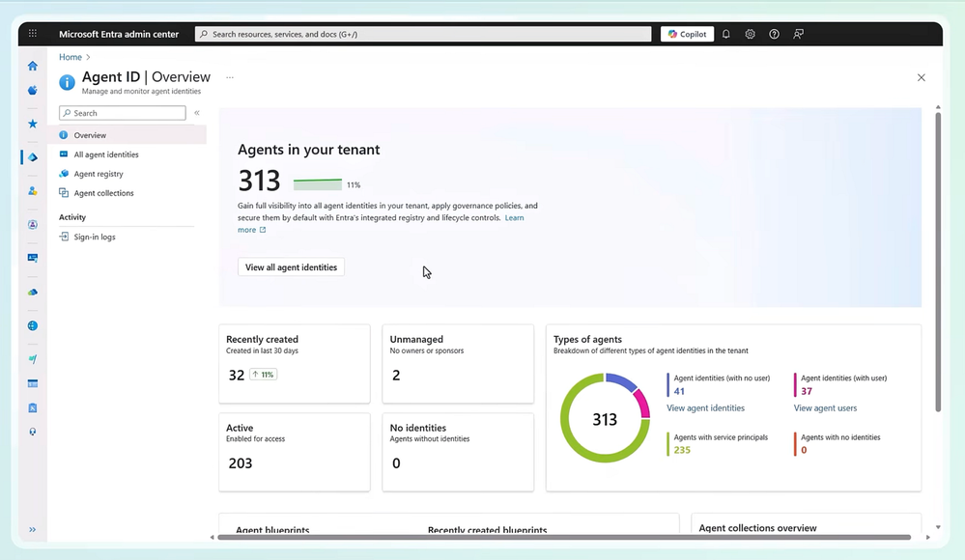This screenshot has height=560, width=965.
Task: Open the app launcher waffle menu
Action: pyautogui.click(x=33, y=34)
